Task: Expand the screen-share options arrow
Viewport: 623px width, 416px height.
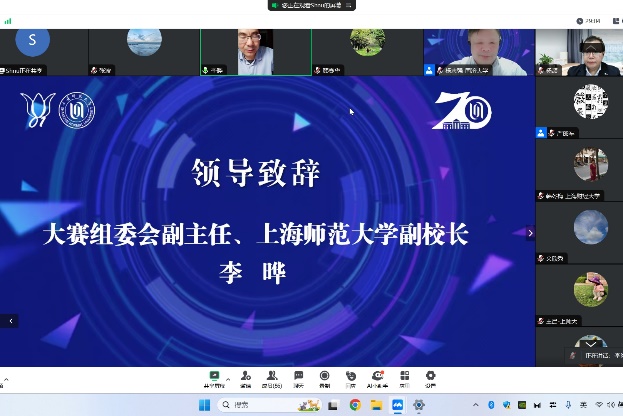Action: point(228,379)
